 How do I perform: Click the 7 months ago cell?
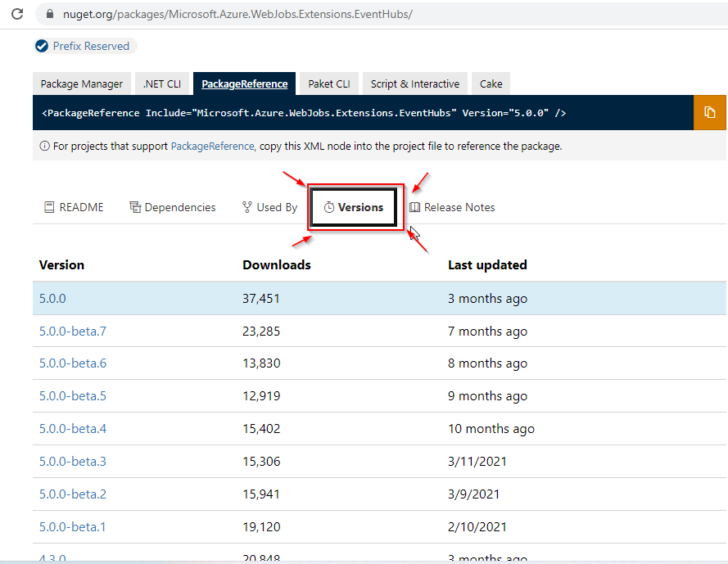coord(487,331)
